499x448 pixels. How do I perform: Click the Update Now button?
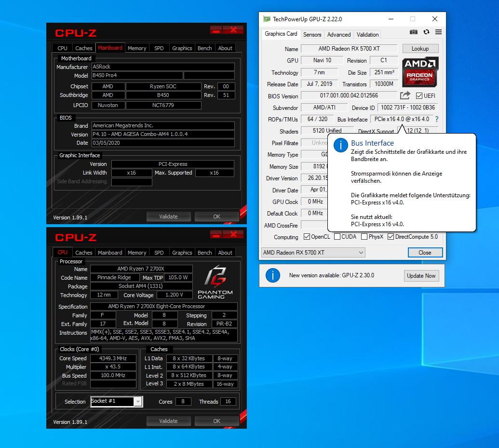pos(421,276)
